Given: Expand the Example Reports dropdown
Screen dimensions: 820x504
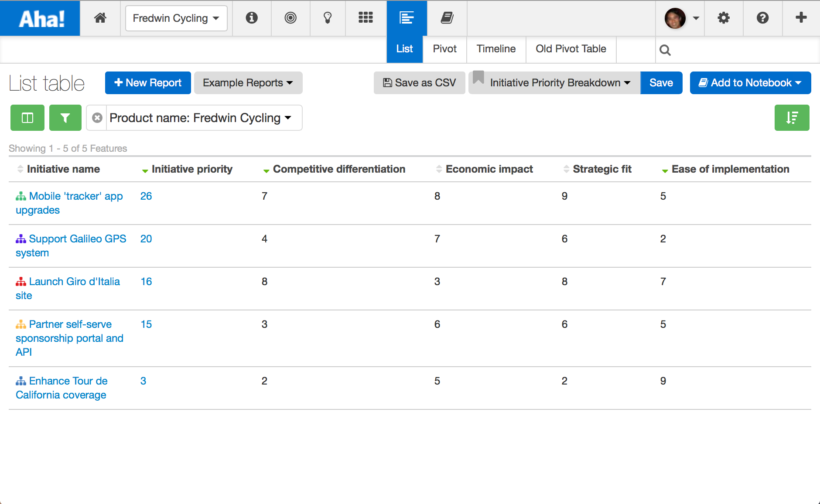Looking at the screenshot, I should click(248, 82).
